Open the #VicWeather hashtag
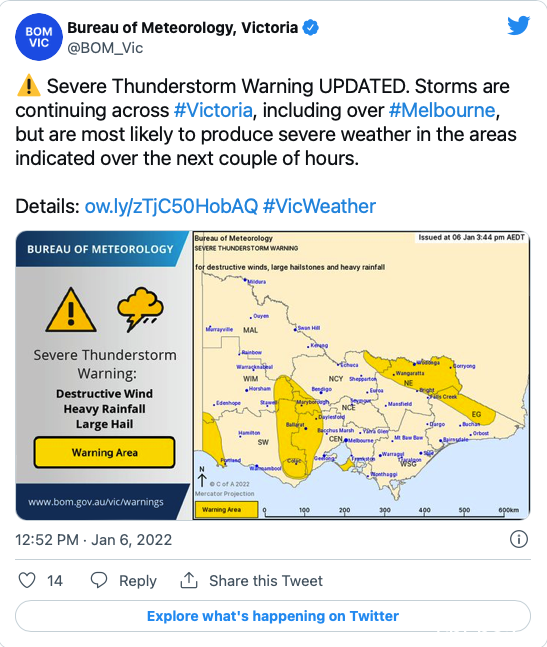Image resolution: width=547 pixels, height=647 pixels. pyautogui.click(x=319, y=206)
